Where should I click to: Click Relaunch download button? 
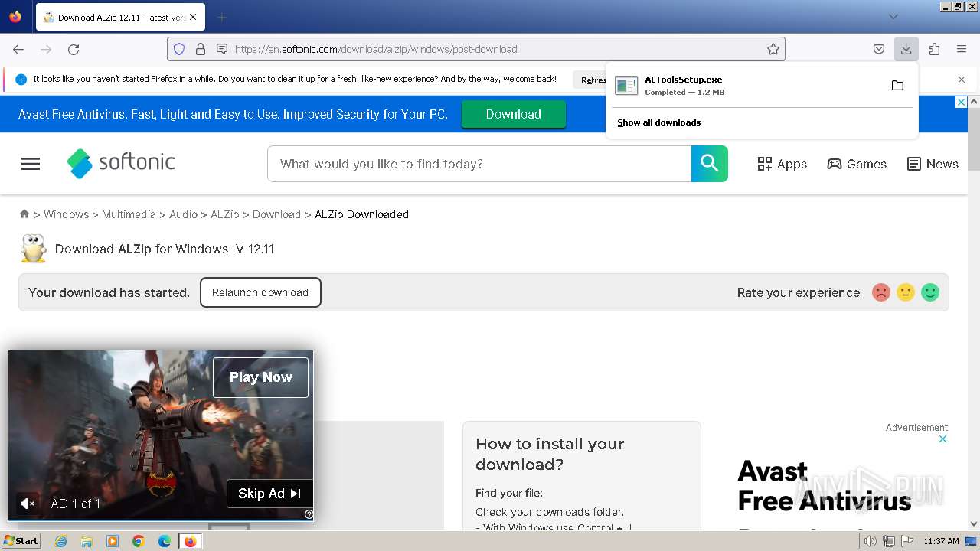(260, 292)
